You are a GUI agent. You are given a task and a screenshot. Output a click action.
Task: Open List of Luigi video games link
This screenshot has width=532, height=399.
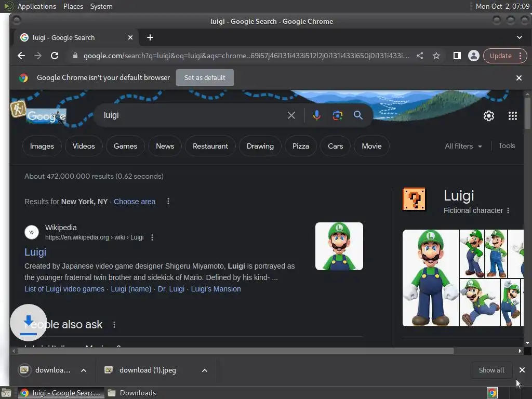point(64,289)
